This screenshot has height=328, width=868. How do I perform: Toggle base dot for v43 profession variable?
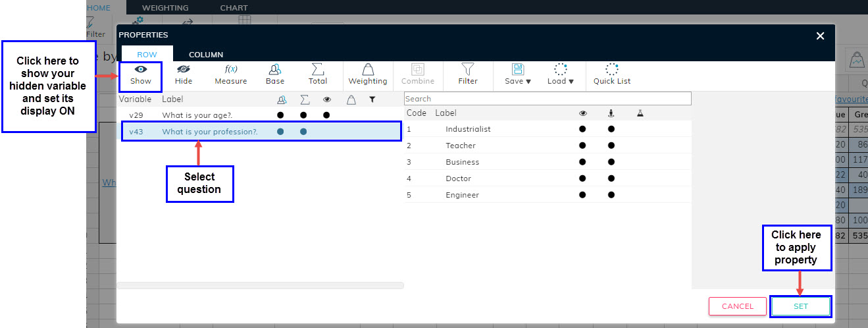(x=280, y=132)
